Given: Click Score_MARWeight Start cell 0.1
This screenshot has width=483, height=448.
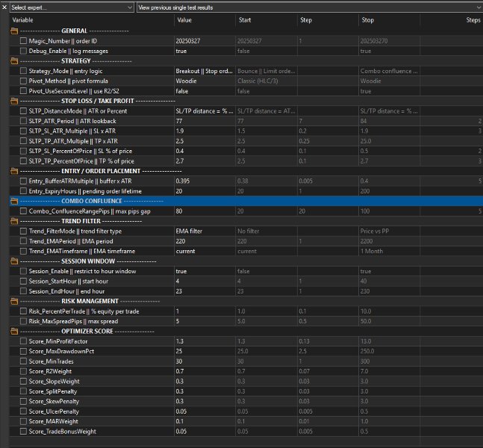Looking at the screenshot, I should [x=267, y=422].
